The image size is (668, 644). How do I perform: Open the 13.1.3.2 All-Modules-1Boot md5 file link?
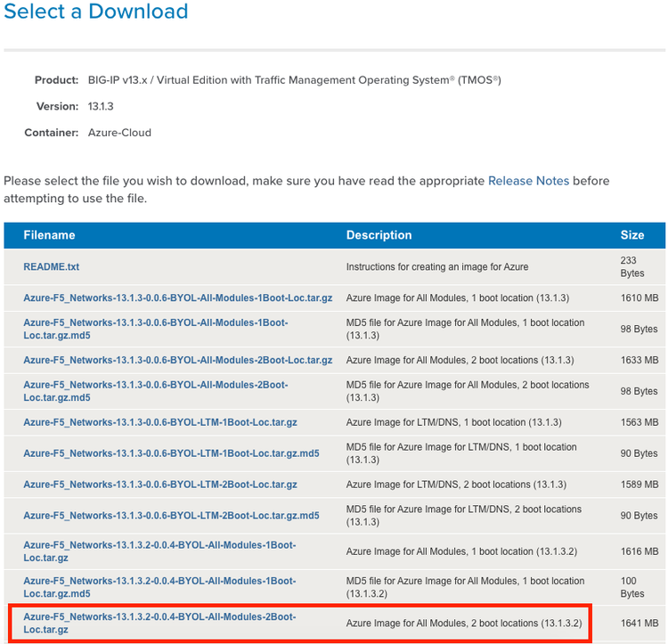point(159,587)
